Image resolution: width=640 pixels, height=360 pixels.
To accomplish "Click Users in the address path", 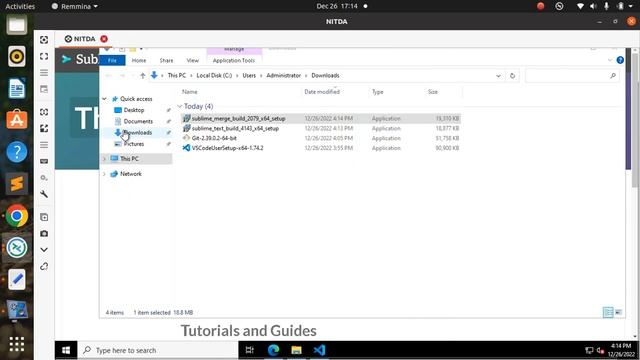I will [249, 76].
